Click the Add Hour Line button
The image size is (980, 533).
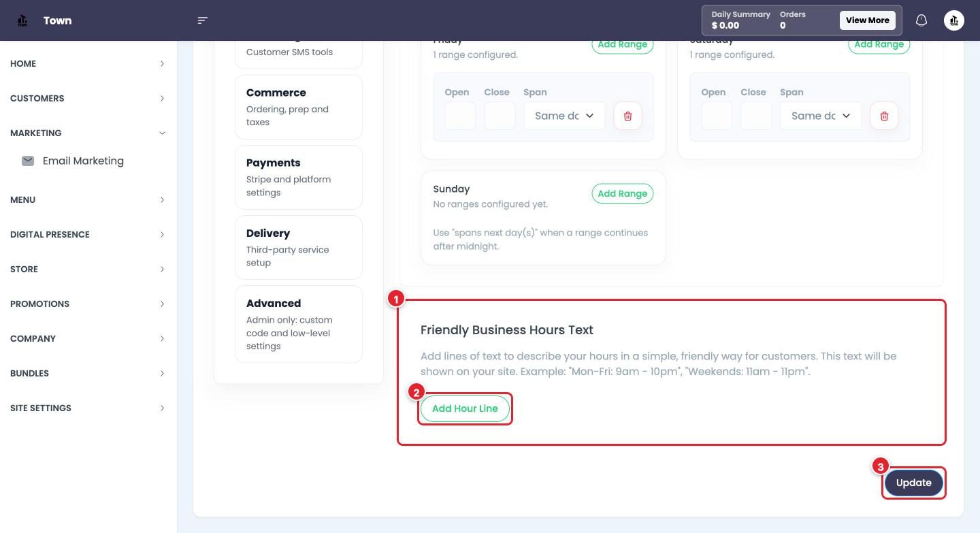[465, 408]
